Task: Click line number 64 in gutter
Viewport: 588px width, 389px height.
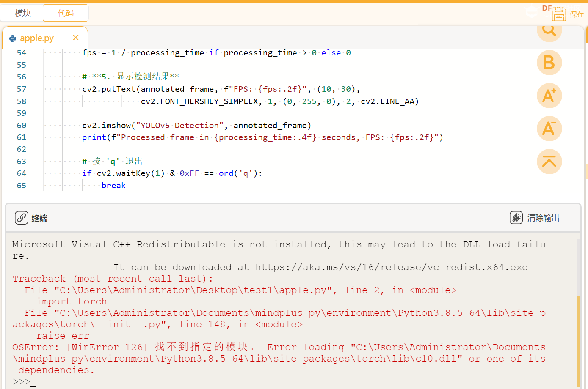Action: coord(22,173)
